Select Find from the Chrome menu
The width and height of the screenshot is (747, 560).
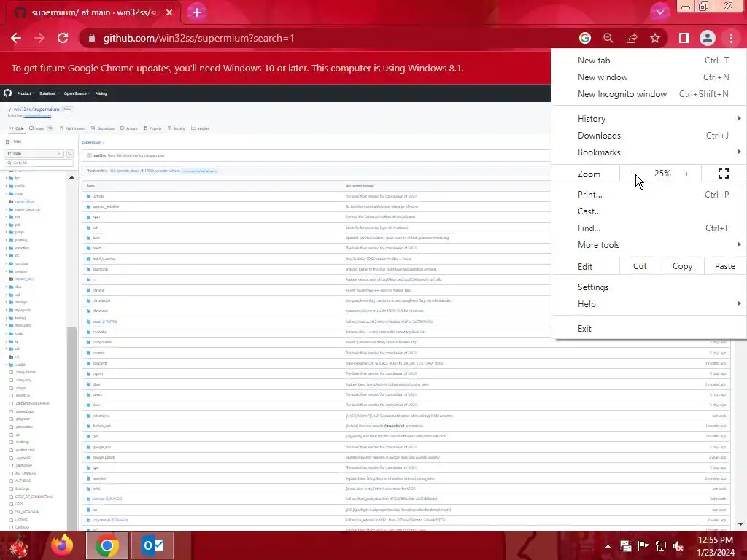coord(649,227)
